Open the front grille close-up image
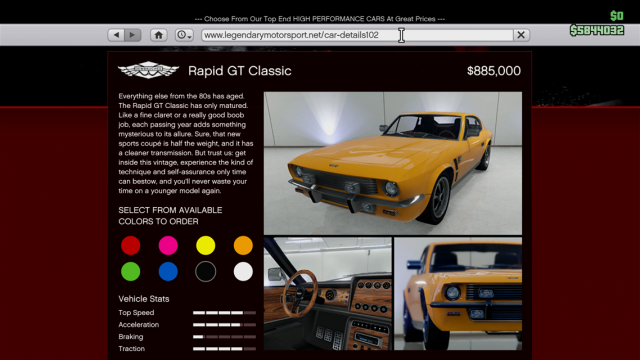Screen dimensions: 640x360 458,294
